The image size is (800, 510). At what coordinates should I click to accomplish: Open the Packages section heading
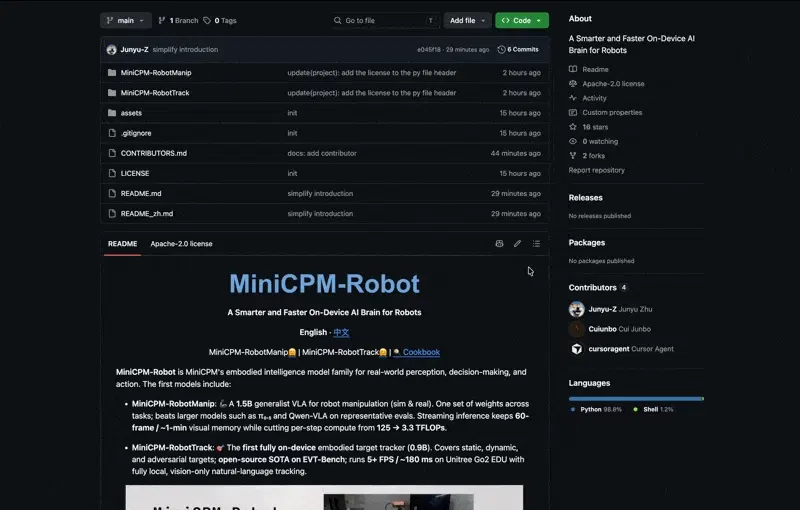(587, 243)
